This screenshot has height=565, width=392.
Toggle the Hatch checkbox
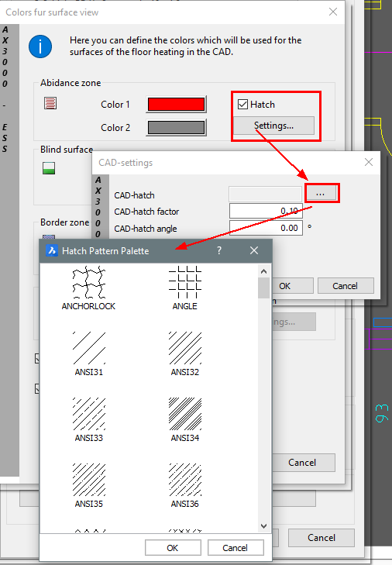242,105
